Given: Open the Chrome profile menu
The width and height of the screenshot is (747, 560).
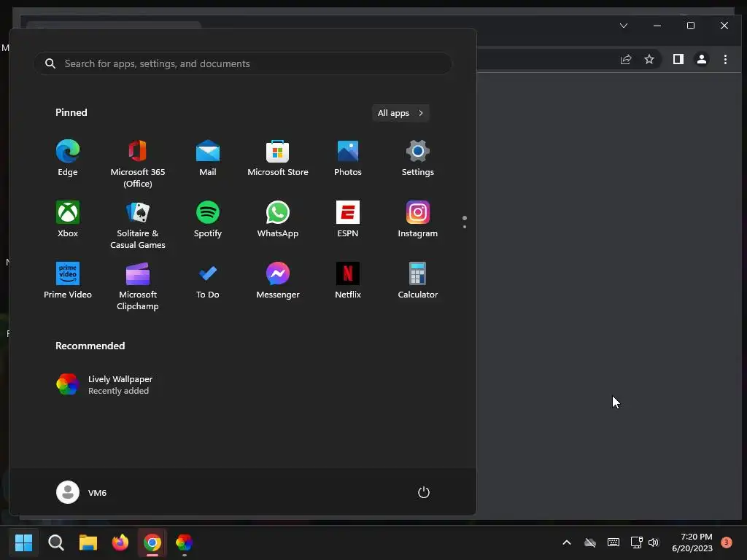Looking at the screenshot, I should tap(701, 59).
